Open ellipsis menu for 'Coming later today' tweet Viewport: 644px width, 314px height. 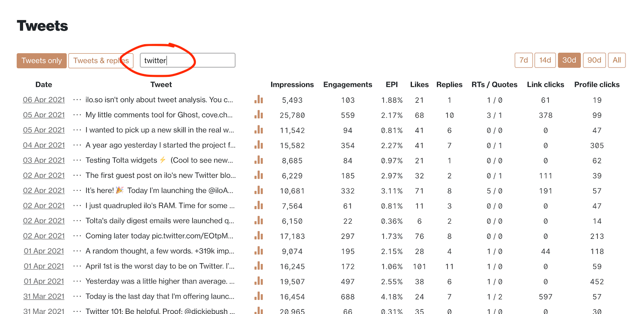click(x=77, y=236)
